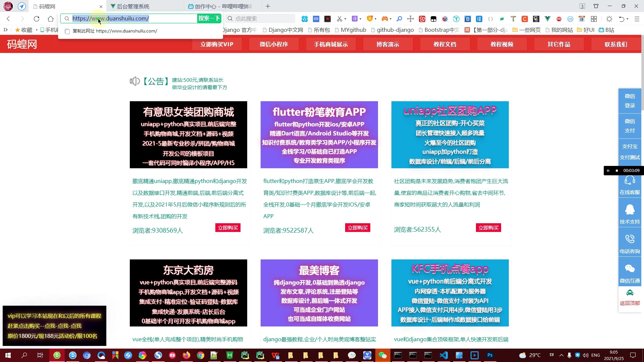Click the browser Back arrow
Screen dimensions: 644x362
8,19
